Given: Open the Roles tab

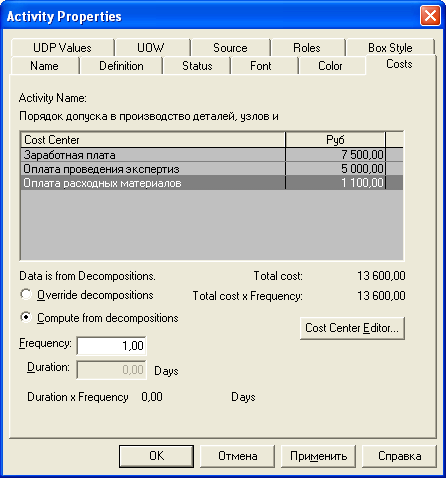Looking at the screenshot, I should (x=307, y=48).
